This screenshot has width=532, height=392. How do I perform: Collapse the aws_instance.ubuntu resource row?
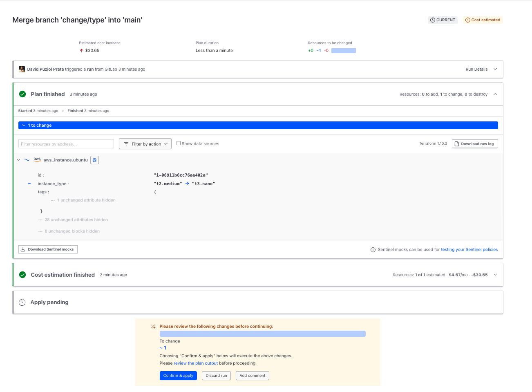pos(18,160)
